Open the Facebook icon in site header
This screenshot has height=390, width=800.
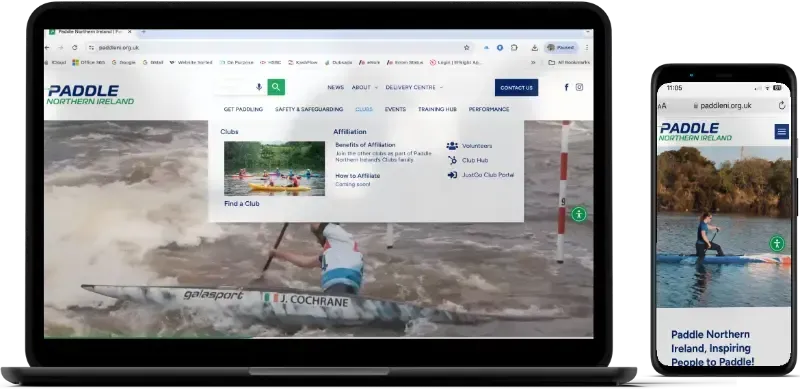click(x=566, y=87)
